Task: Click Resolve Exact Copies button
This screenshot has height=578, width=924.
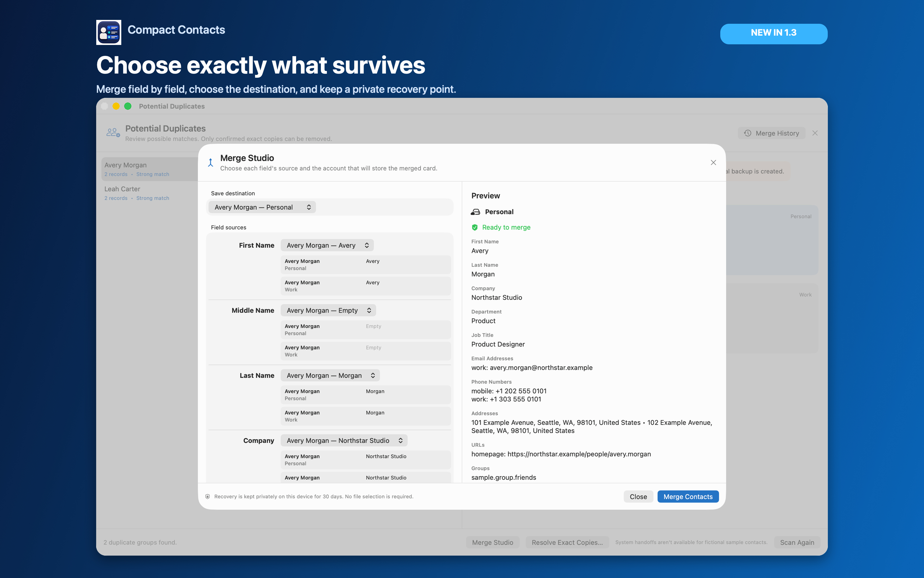Action: pyautogui.click(x=567, y=542)
